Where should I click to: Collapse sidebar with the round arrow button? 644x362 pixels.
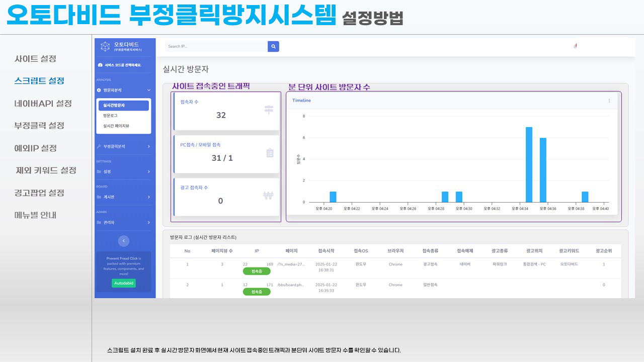coord(123,241)
